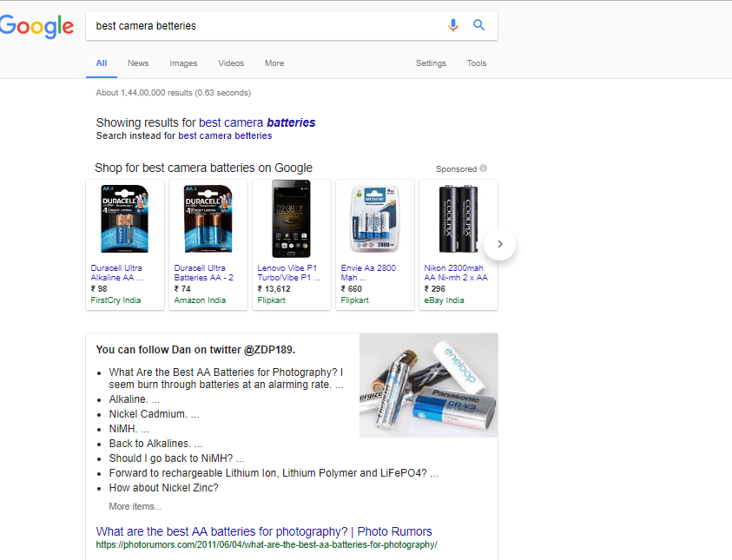Click 'How about Nickel Zinc?' list item
Viewport: 732px width, 560px height.
pos(164,488)
